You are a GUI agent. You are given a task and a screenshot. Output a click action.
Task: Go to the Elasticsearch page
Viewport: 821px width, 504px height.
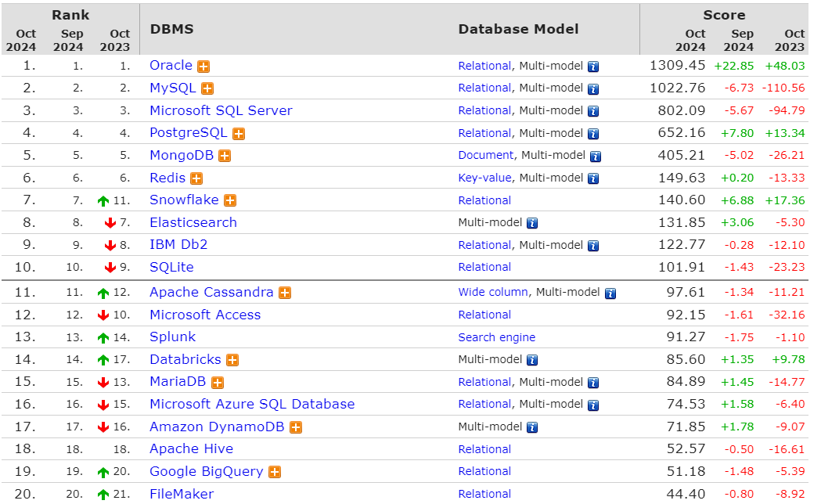[x=193, y=222]
